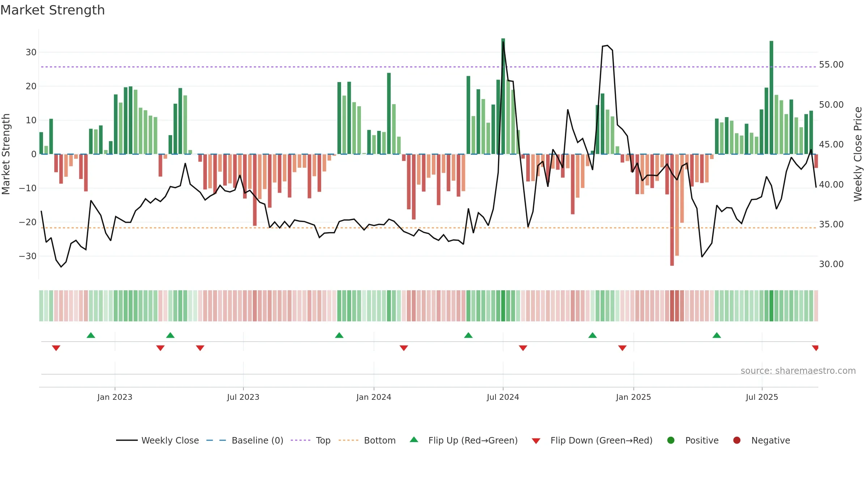
Task: Click the −20 tick on the left axis
Action: 28,222
